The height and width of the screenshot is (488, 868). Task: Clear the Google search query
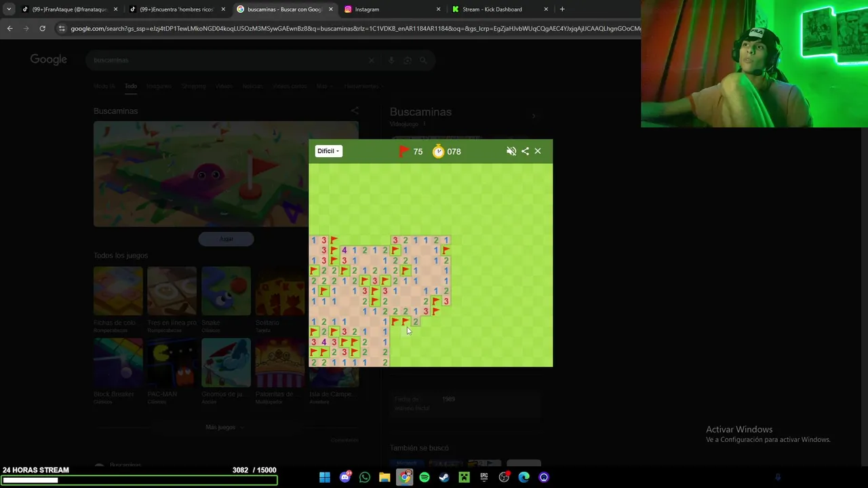click(371, 60)
